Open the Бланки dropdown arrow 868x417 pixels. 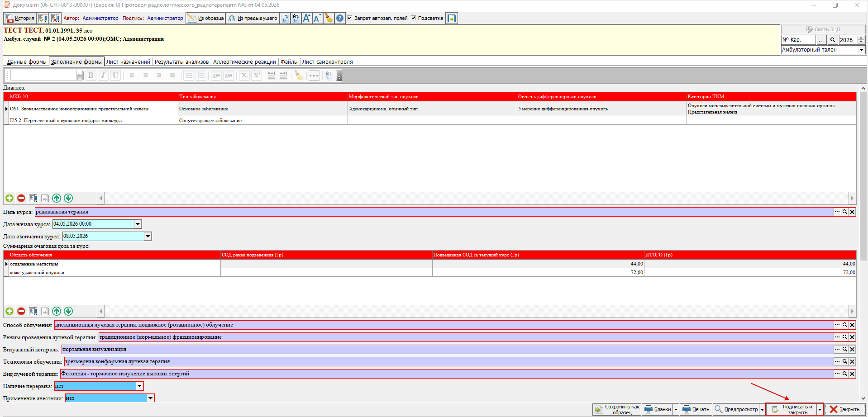(676, 409)
